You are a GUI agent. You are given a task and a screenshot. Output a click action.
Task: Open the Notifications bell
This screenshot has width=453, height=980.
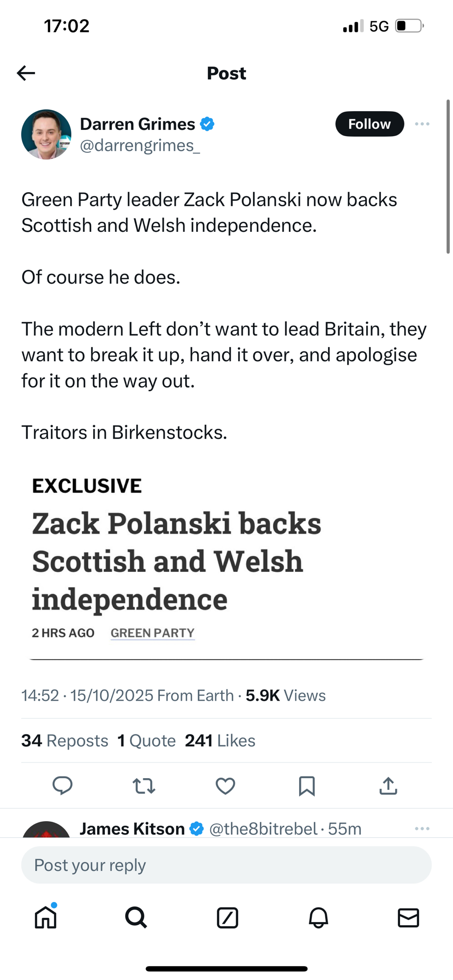(x=318, y=917)
